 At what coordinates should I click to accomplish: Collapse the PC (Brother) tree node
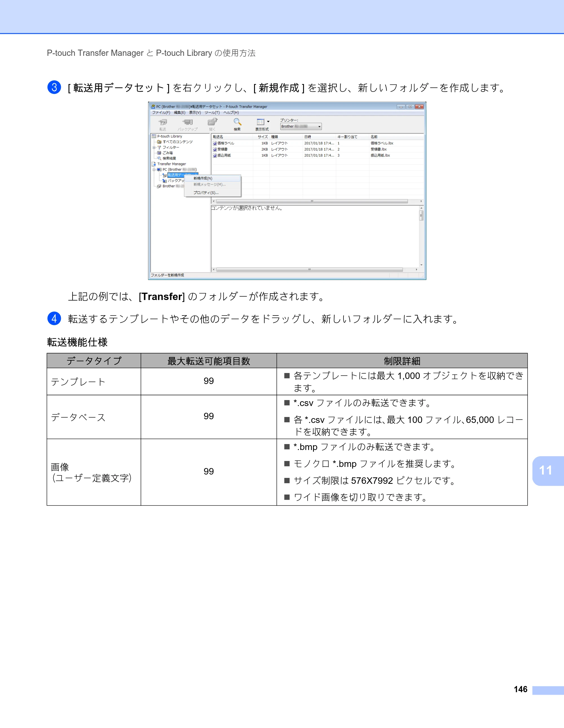tap(154, 170)
